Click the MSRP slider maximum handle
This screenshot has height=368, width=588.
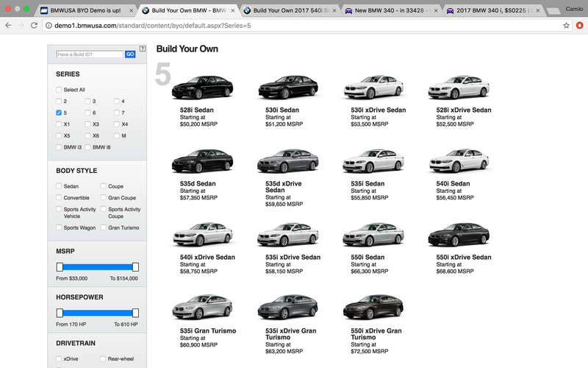135,267
